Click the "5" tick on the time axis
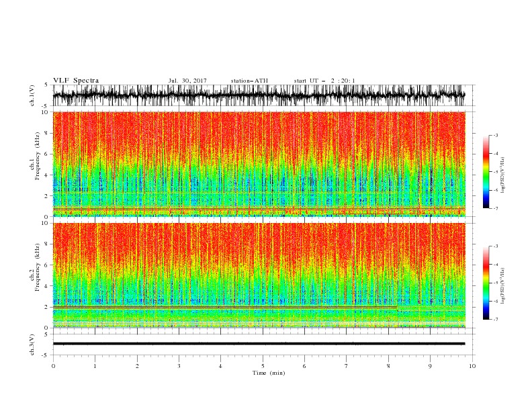This screenshot has width=532, height=411. pos(263,366)
